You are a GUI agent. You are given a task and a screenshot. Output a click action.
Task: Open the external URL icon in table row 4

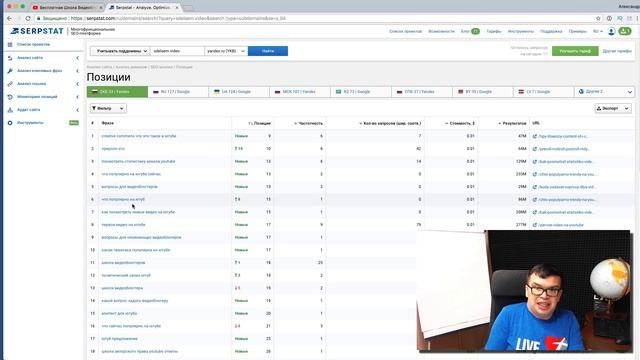click(x=535, y=174)
